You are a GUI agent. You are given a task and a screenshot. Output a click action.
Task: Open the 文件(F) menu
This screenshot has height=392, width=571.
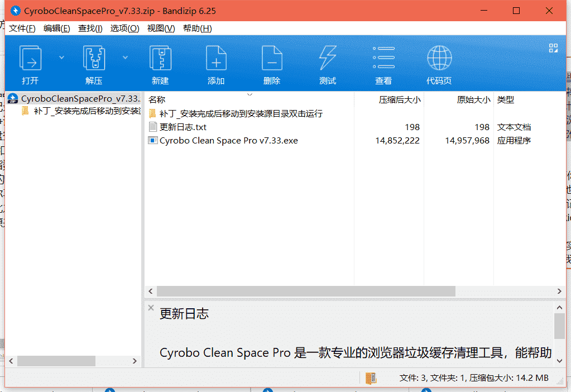coord(22,28)
